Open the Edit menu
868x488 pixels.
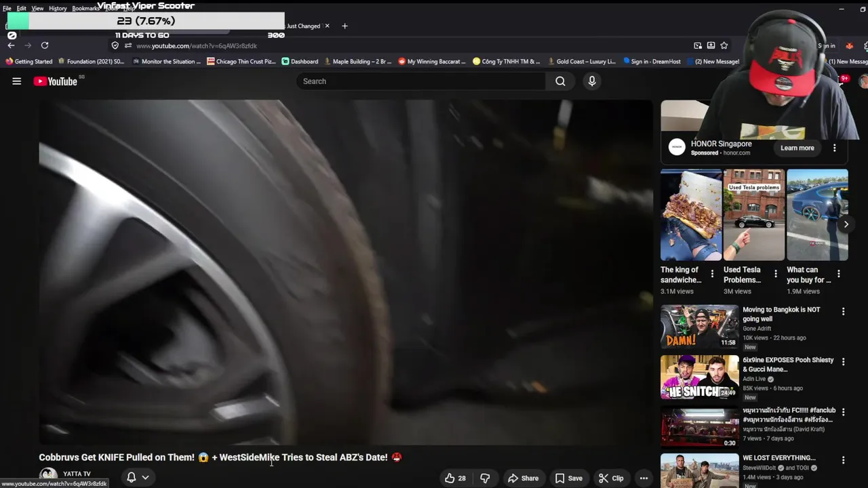[22, 8]
